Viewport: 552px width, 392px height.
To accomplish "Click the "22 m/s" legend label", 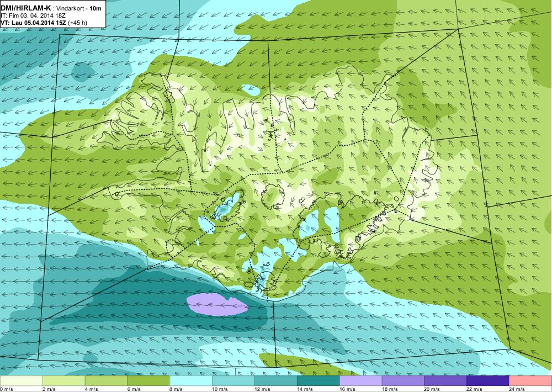I will pyautogui.click(x=475, y=389).
